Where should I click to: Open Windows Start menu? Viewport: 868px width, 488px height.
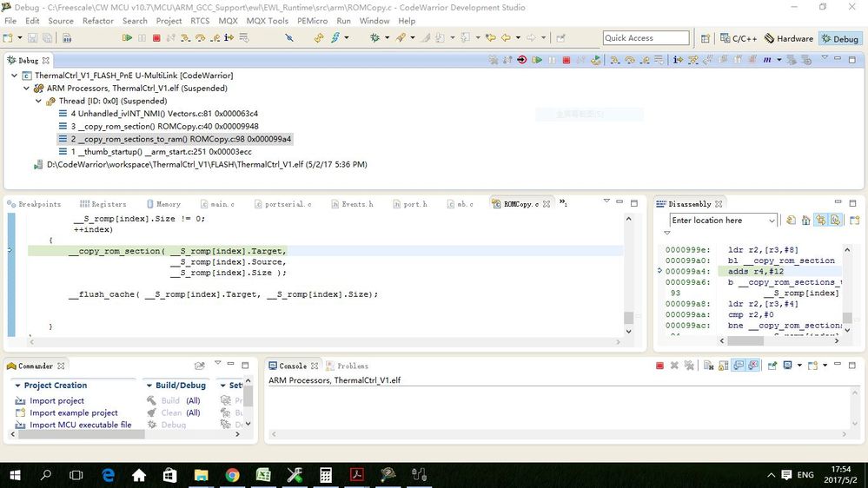[15, 475]
